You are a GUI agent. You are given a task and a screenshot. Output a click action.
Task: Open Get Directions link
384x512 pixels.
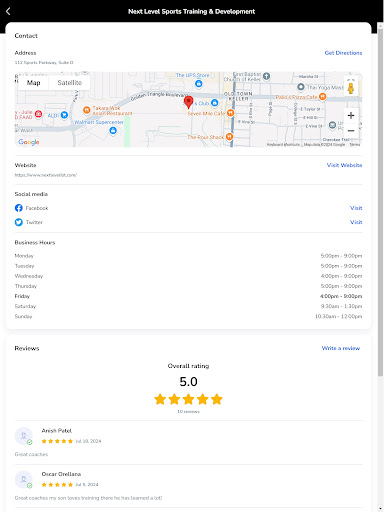[x=343, y=53]
